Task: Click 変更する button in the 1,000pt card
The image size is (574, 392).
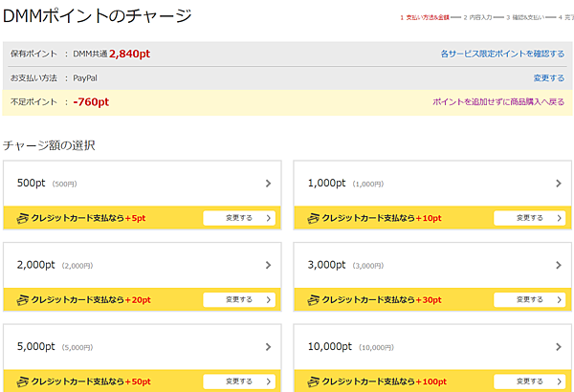Action: pyautogui.click(x=530, y=218)
